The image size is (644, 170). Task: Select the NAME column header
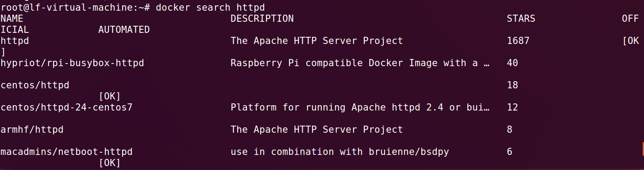click(12, 19)
